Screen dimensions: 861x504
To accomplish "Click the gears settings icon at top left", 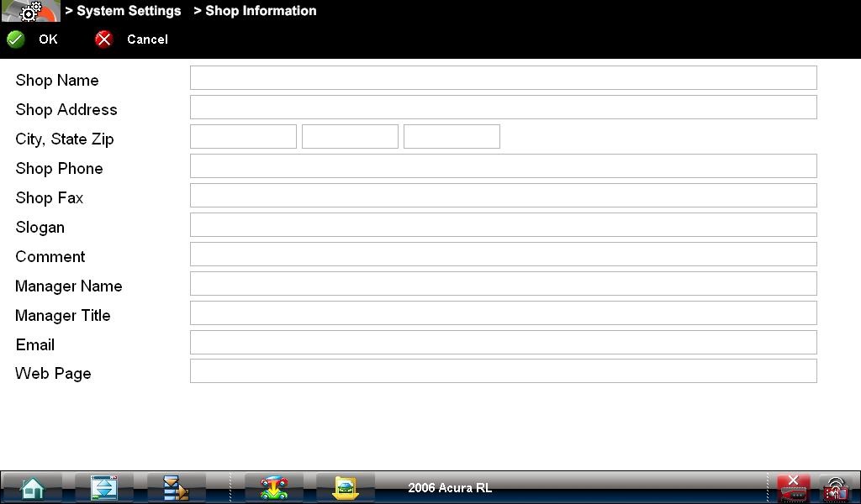I will (30, 11).
